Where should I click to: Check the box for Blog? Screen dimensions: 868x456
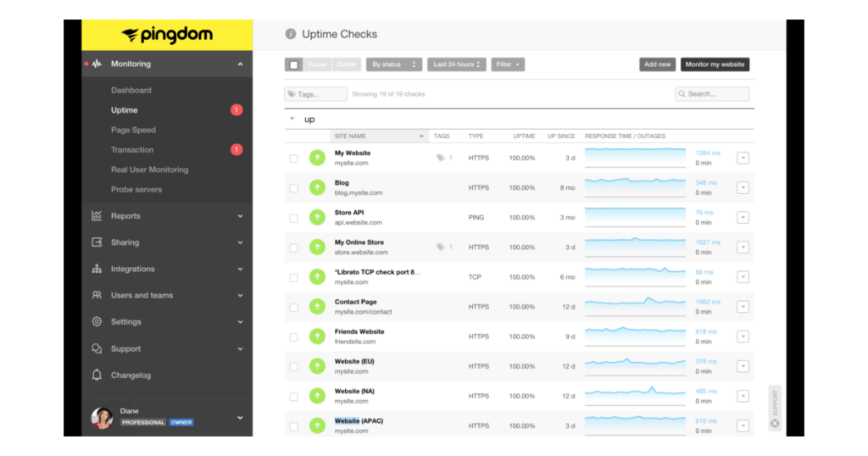[x=294, y=188]
